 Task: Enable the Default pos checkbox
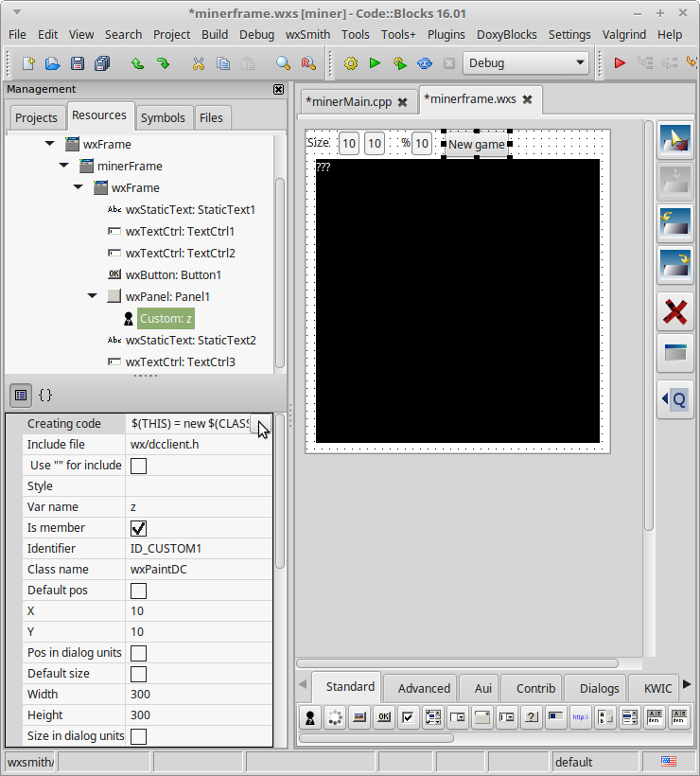pyautogui.click(x=138, y=591)
